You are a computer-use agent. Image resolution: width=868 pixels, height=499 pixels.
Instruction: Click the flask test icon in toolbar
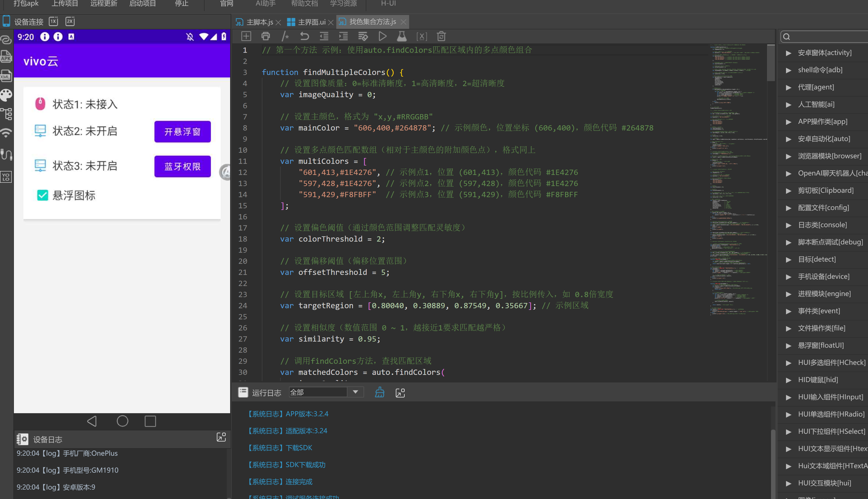402,36
